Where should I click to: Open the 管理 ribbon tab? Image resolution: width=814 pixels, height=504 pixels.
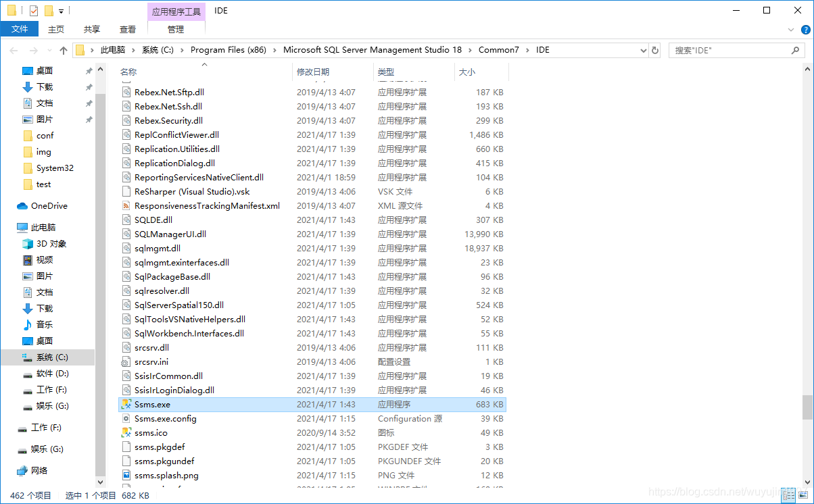pyautogui.click(x=176, y=29)
